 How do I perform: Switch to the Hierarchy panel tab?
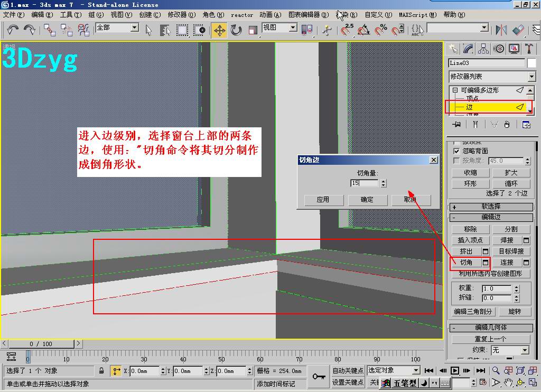pos(483,49)
